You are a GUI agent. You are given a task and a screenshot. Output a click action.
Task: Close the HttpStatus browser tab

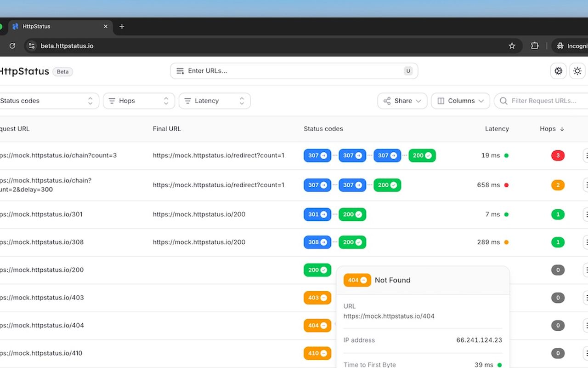point(106,26)
